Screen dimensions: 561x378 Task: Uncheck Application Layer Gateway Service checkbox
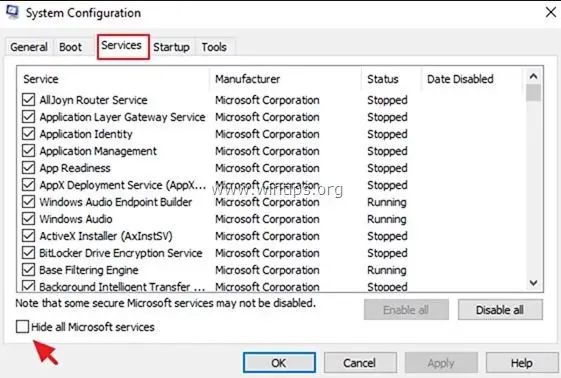[28, 117]
